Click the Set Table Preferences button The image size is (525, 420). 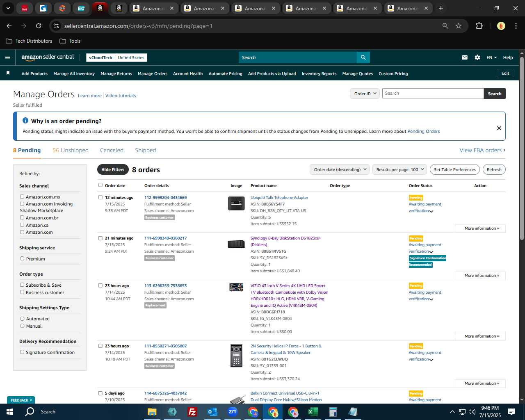(x=455, y=169)
